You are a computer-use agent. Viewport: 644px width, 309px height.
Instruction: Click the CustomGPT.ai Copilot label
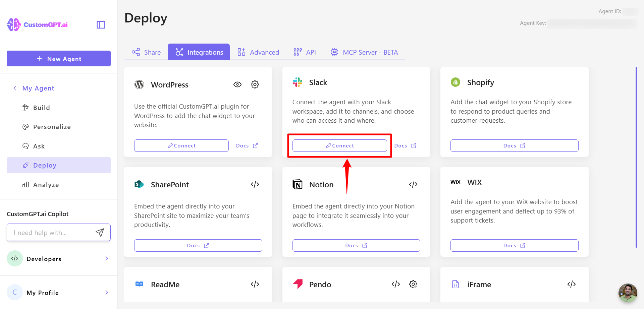click(x=38, y=214)
